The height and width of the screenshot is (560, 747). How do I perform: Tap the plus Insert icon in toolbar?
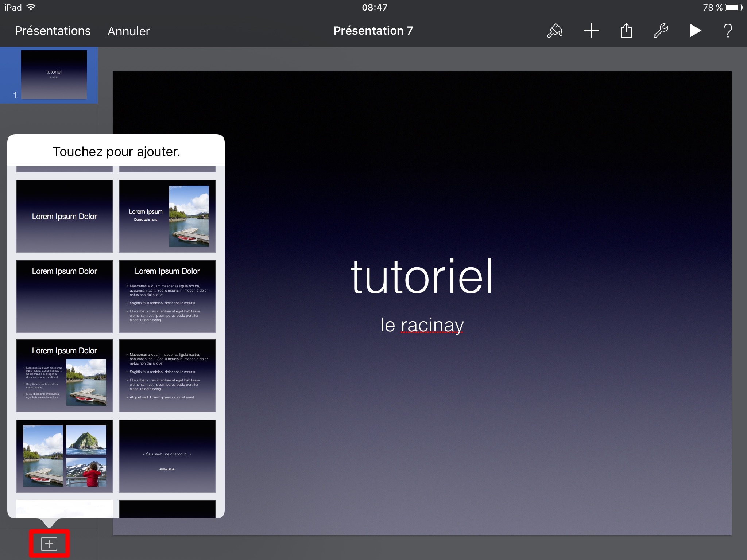[591, 31]
